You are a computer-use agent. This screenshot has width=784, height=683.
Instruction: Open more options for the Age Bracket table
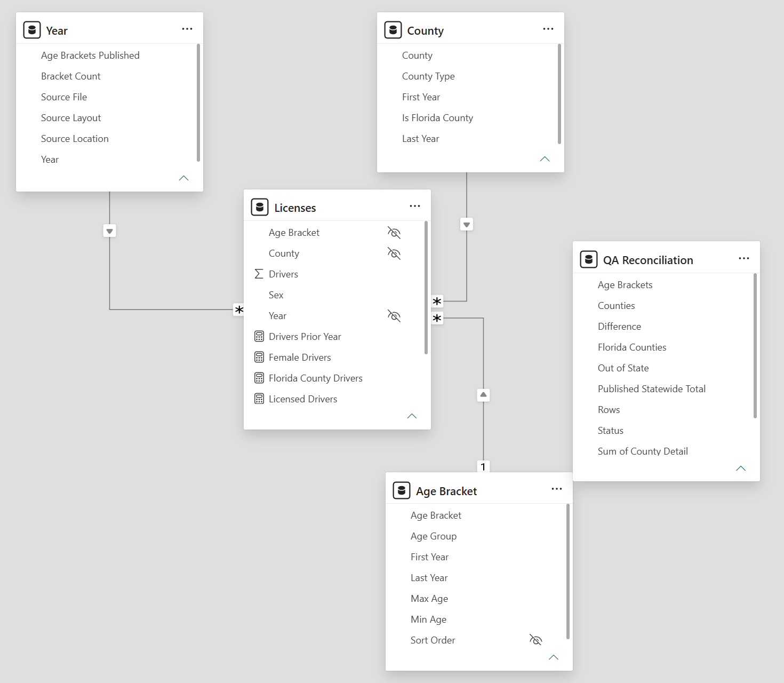point(557,489)
